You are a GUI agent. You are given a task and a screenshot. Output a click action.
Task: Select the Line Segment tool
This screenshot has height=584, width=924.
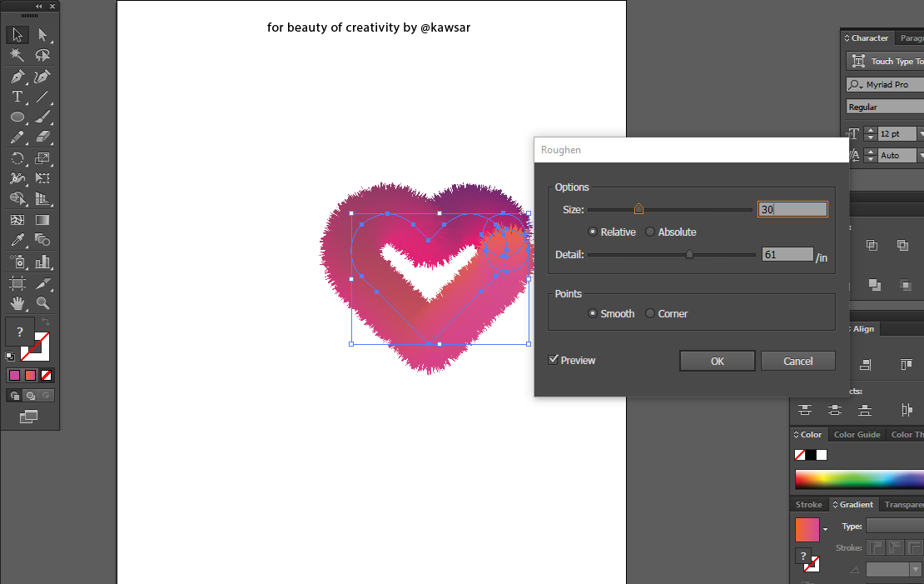click(42, 96)
